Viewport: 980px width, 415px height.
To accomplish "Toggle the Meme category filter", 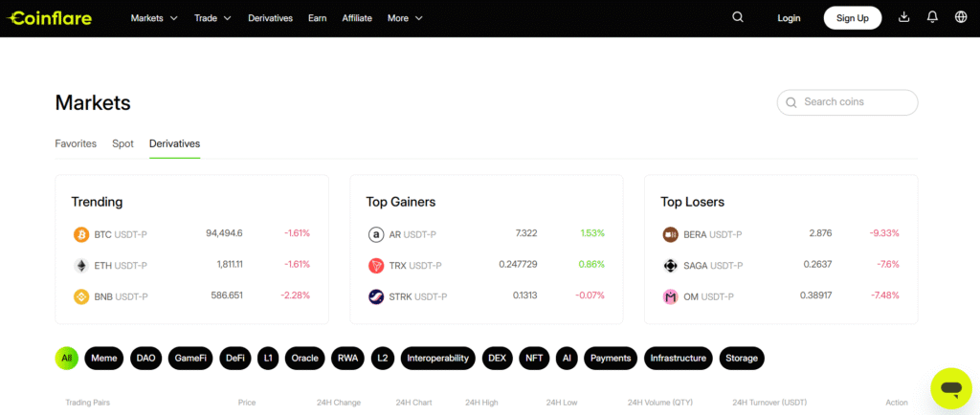I will [x=103, y=359].
